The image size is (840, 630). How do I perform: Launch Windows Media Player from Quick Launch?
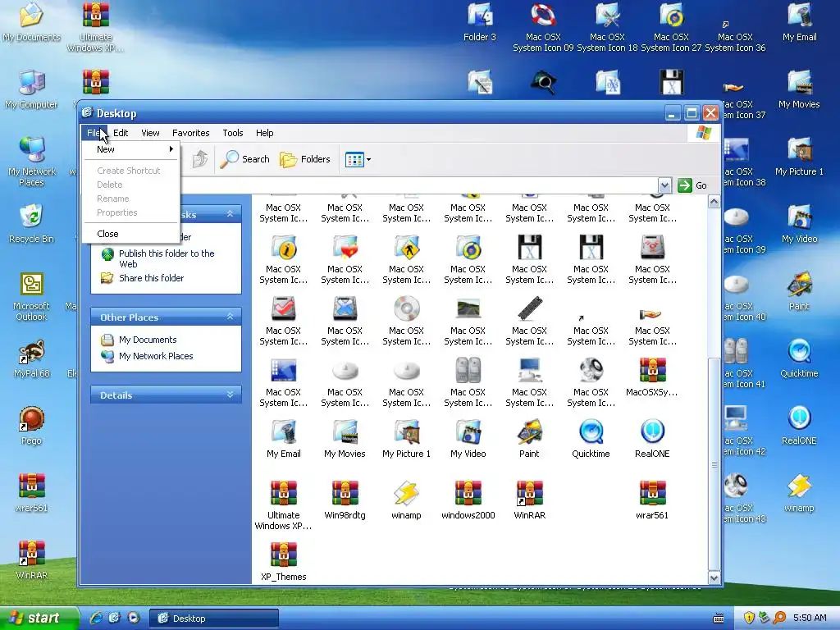[x=134, y=619]
